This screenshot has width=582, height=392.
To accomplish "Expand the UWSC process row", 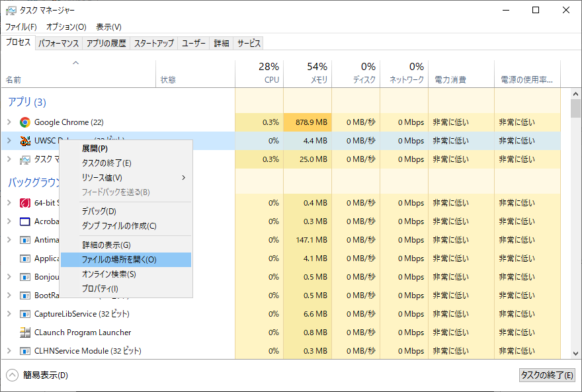I will [9, 141].
